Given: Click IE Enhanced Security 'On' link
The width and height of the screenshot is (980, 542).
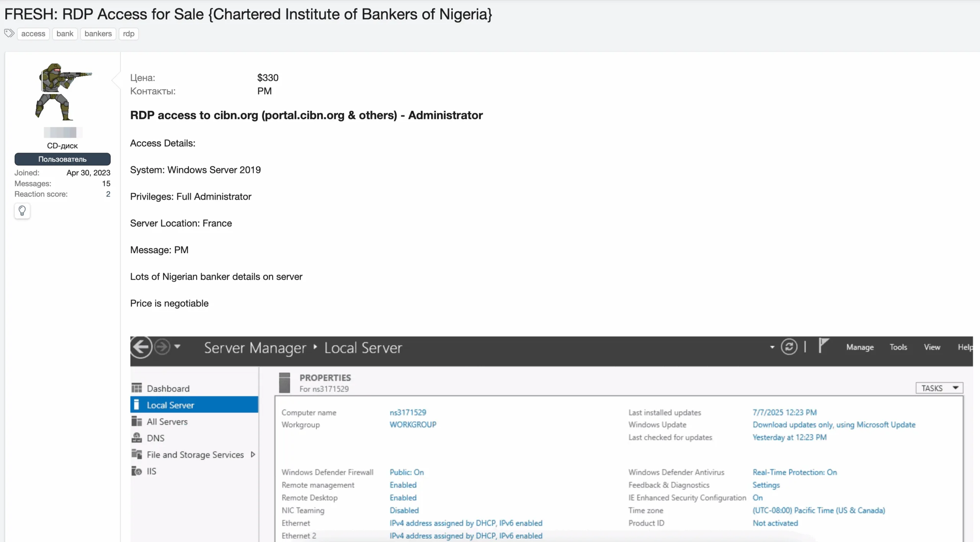Looking at the screenshot, I should tap(757, 498).
